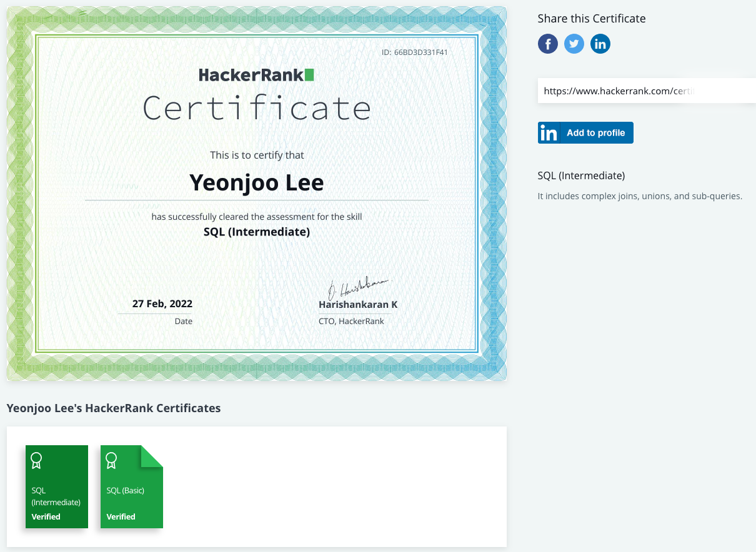Click the Date label under the date
This screenshot has height=552, width=756.
coord(184,321)
